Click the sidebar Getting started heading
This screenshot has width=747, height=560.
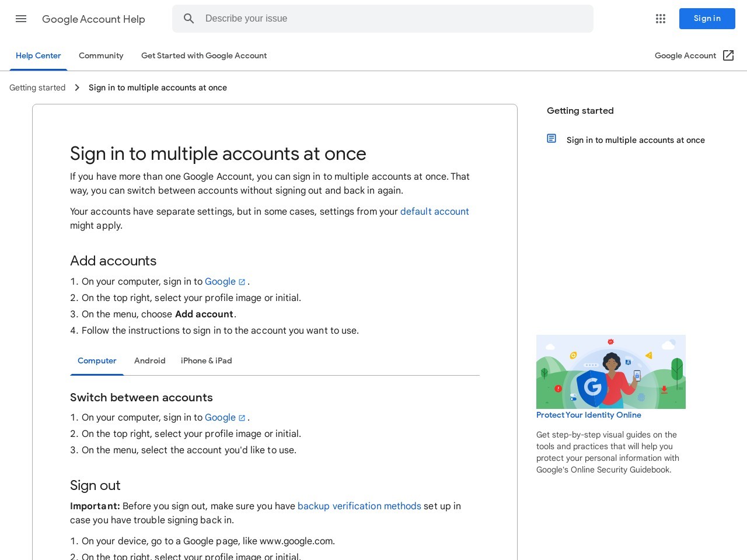[580, 111]
